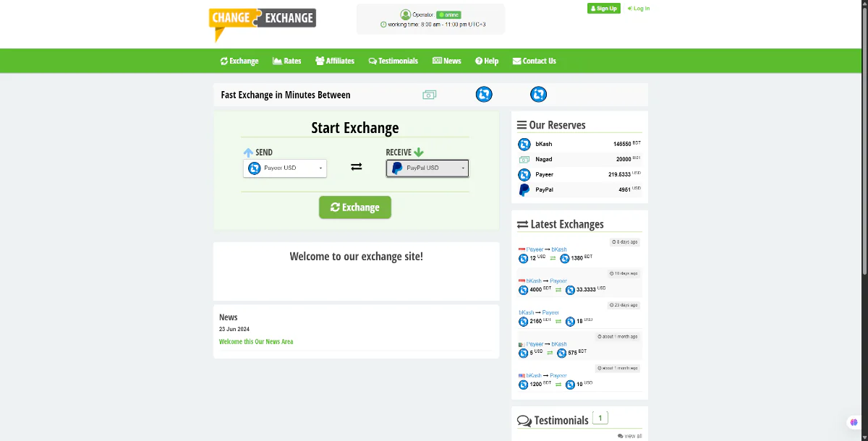This screenshot has width=868, height=441.
Task: Click the PayPal icon in Our Reserves
Action: pyautogui.click(x=524, y=190)
